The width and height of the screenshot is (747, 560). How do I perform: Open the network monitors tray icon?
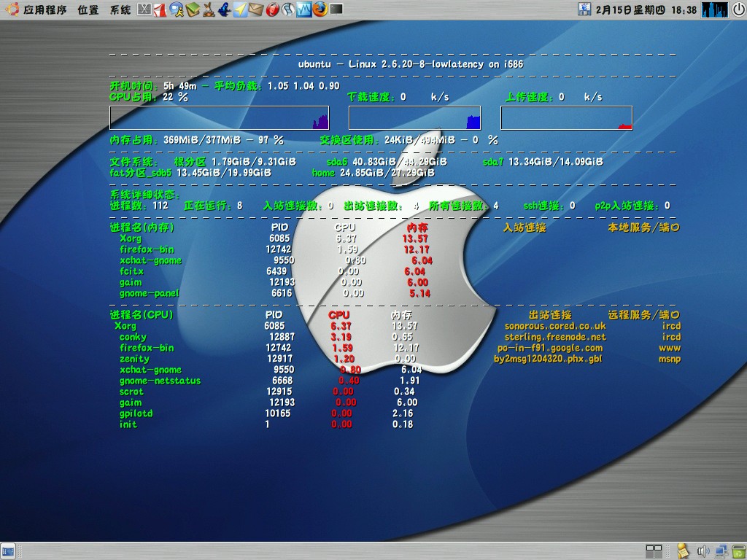point(721,551)
